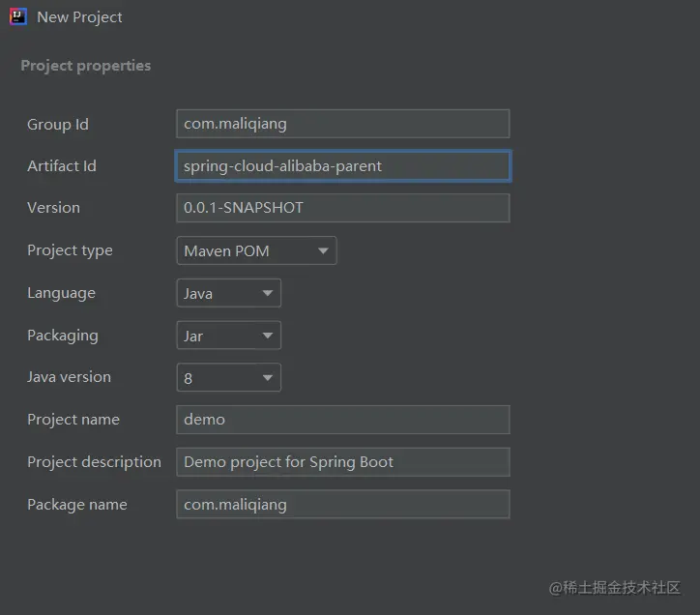Click the Packaging label
700x615 pixels.
63,336
